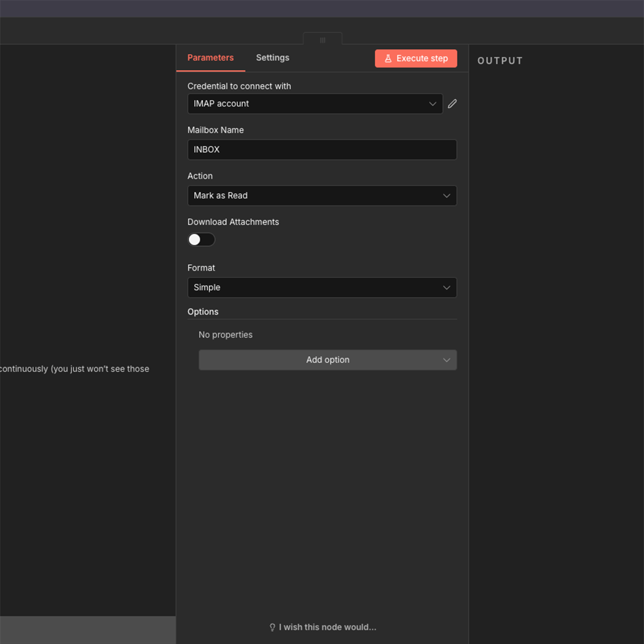Open the Credential to connect with dropdown

[315, 104]
